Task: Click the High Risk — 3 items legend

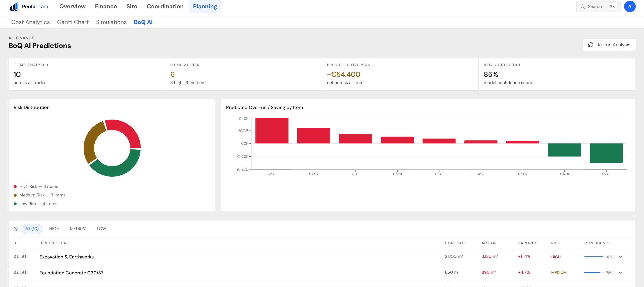Action: (36, 187)
